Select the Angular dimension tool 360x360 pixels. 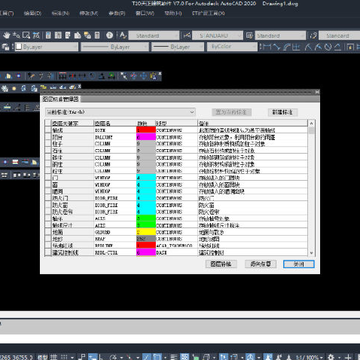point(338,47)
